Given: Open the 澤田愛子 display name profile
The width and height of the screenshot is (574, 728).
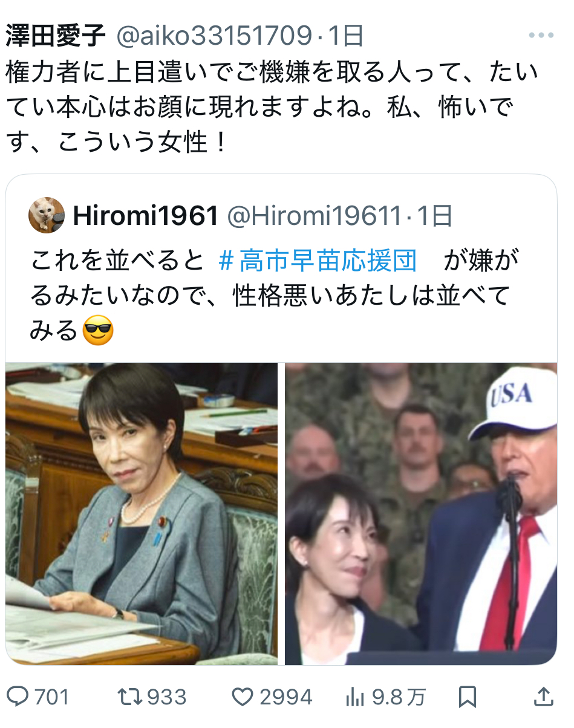Looking at the screenshot, I should click(57, 36).
